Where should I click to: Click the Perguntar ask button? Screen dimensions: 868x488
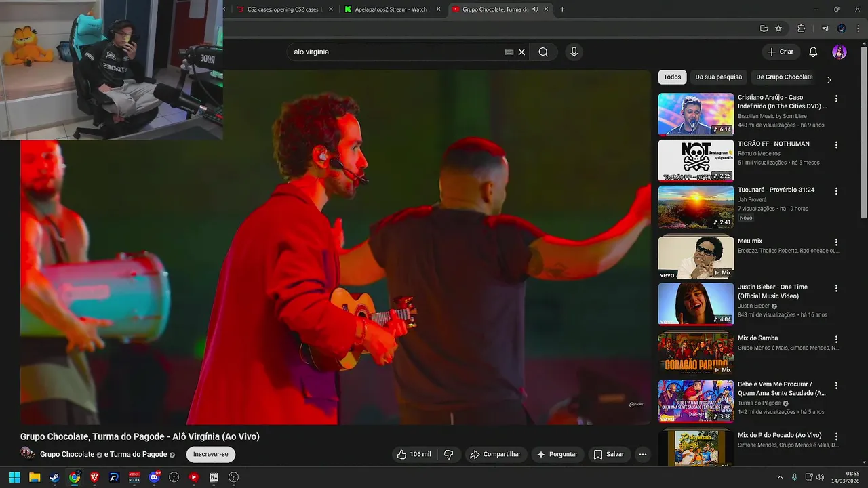[557, 454]
